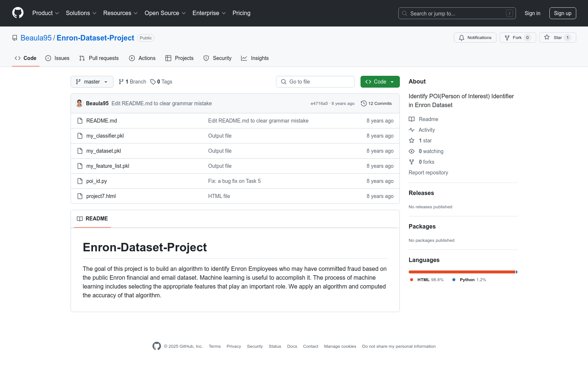This screenshot has width=588, height=368.
Task: Switch to the Security tab
Action: [218, 58]
